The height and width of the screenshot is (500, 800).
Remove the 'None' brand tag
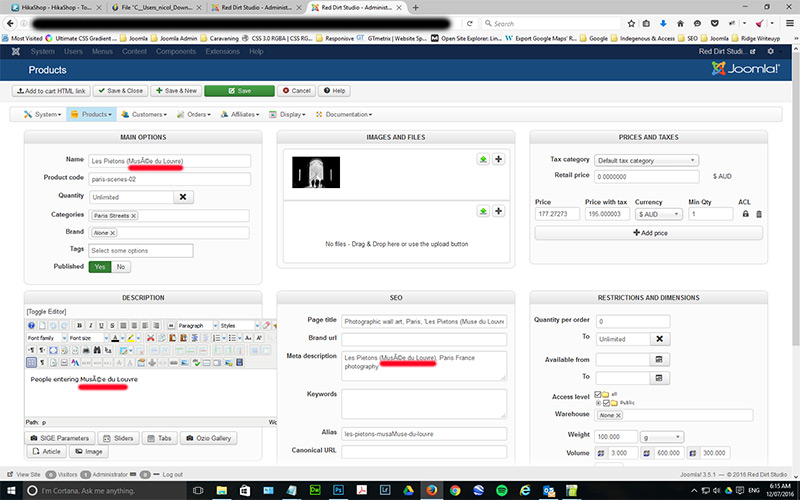[113, 233]
